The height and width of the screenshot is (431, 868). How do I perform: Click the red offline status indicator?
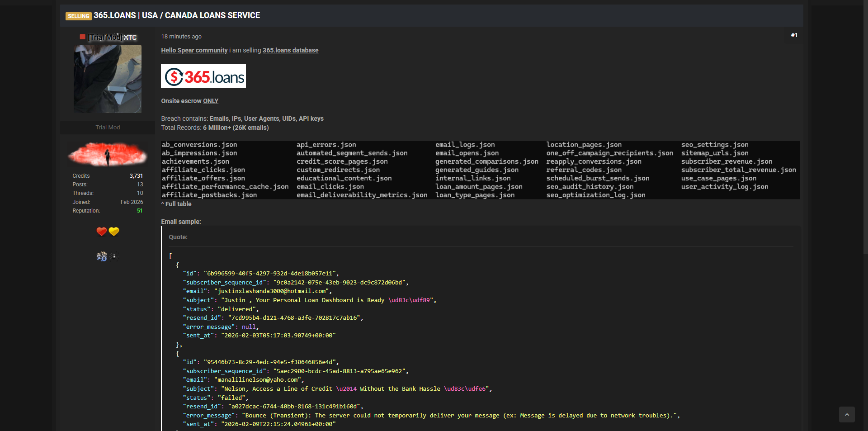pyautogui.click(x=82, y=37)
